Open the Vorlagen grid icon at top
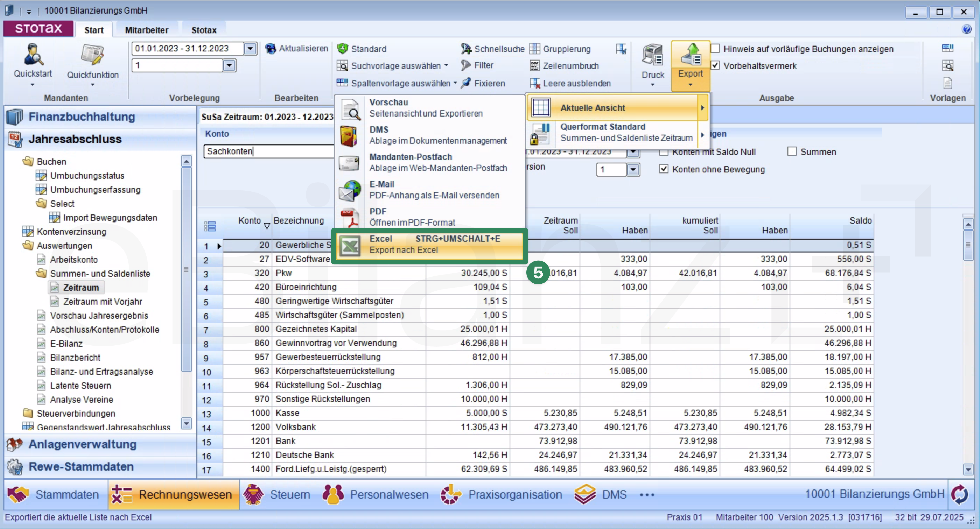The image size is (980, 529). click(947, 48)
